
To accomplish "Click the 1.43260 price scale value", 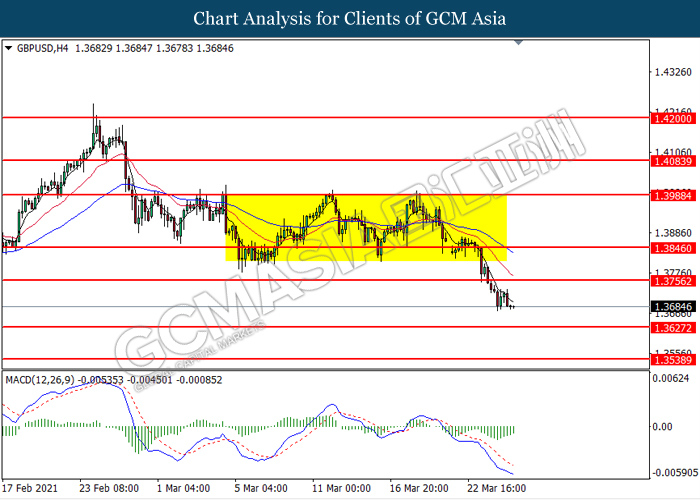I will click(x=673, y=72).
